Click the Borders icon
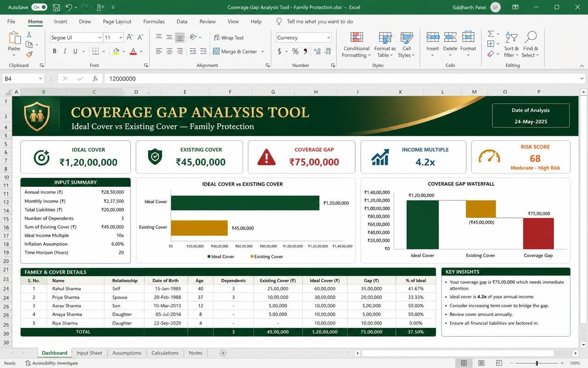Screen dimensions: 588x368 [96, 52]
